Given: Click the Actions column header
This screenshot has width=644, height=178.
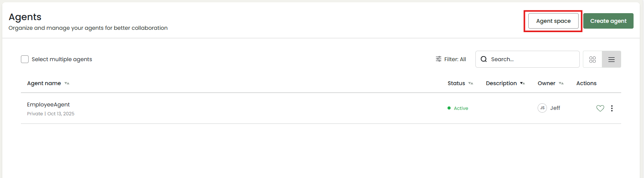Looking at the screenshot, I should pyautogui.click(x=586, y=83).
